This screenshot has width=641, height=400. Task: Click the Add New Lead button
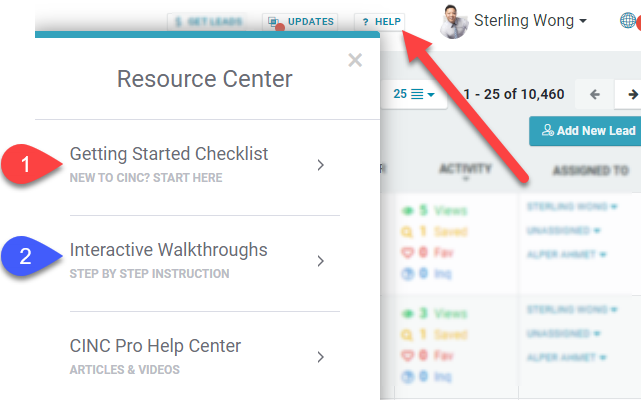587,131
